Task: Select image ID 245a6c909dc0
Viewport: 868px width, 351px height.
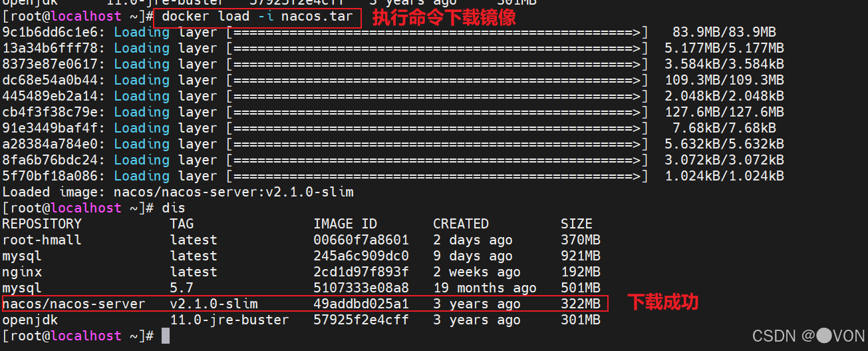Action: pyautogui.click(x=361, y=256)
